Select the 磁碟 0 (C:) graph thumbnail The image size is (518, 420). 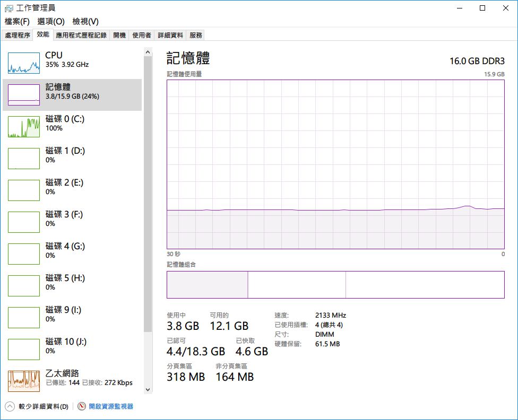[24, 126]
